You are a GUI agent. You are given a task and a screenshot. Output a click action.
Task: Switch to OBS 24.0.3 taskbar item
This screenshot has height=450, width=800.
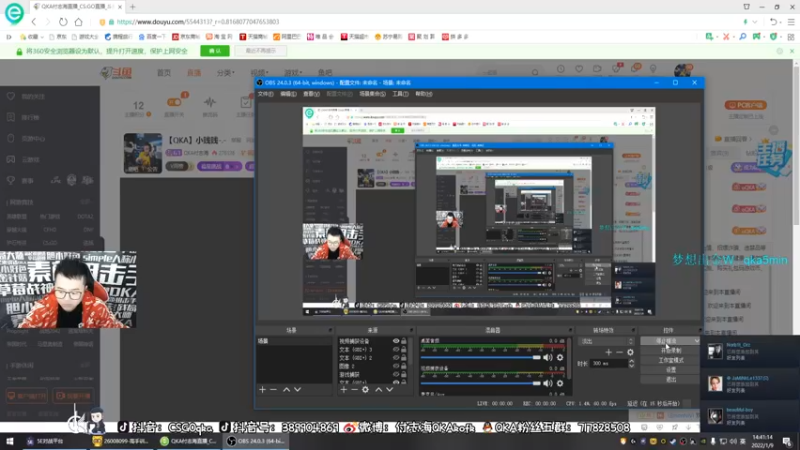coord(255,441)
